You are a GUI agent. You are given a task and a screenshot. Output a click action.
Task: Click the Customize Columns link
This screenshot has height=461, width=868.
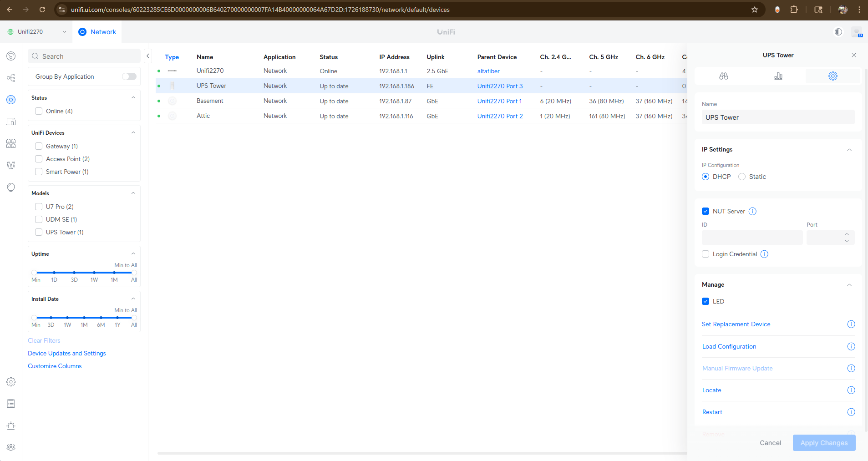click(55, 366)
